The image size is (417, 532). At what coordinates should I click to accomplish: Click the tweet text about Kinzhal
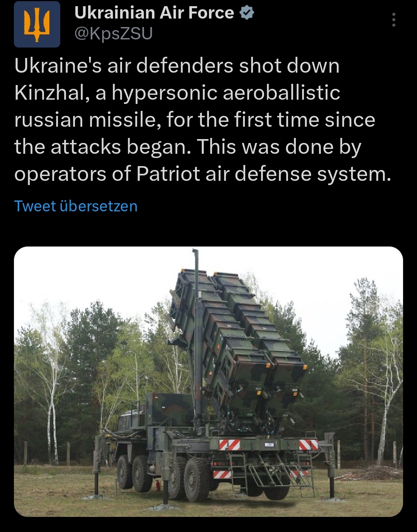coord(203,120)
